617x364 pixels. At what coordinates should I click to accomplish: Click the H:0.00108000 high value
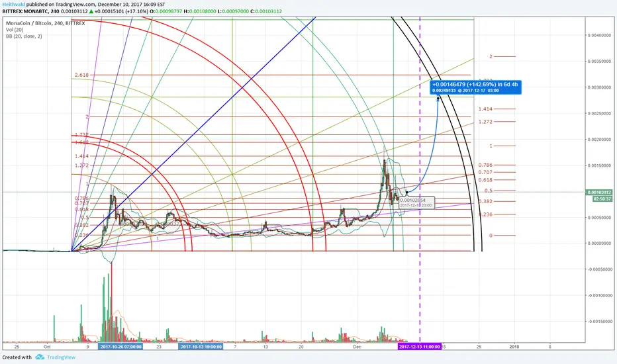tap(199, 11)
